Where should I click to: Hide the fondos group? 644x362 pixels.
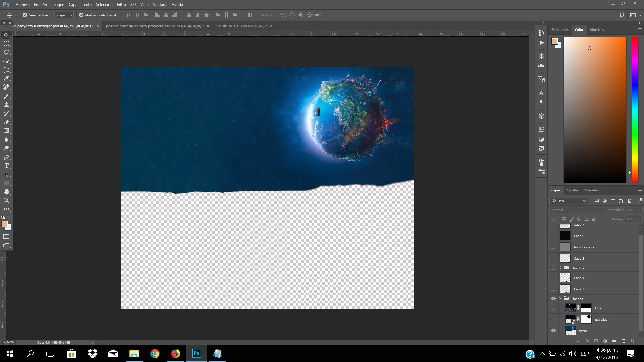[553, 299]
